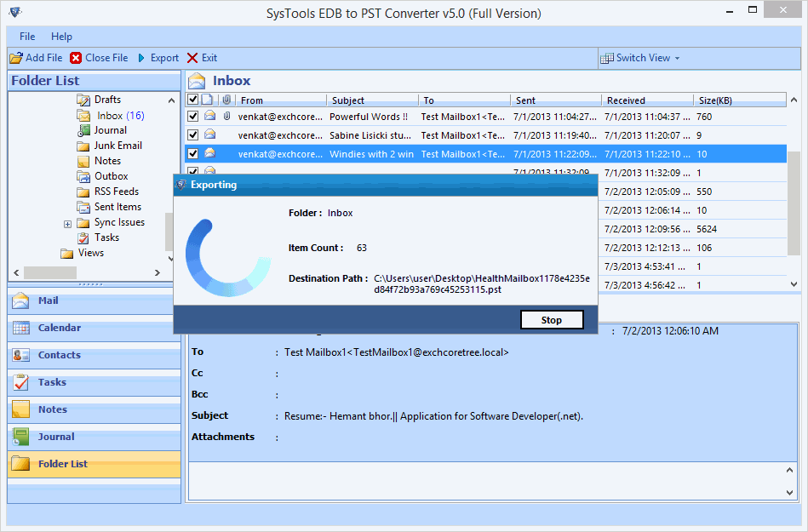This screenshot has width=808, height=532.
Task: Uncheck the Sabine Lisicki email checkbox
Action: (x=192, y=135)
